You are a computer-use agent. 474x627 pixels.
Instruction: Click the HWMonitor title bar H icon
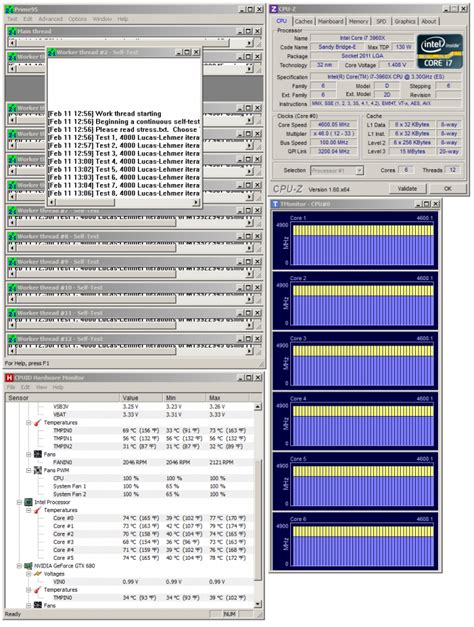[x=10, y=377]
